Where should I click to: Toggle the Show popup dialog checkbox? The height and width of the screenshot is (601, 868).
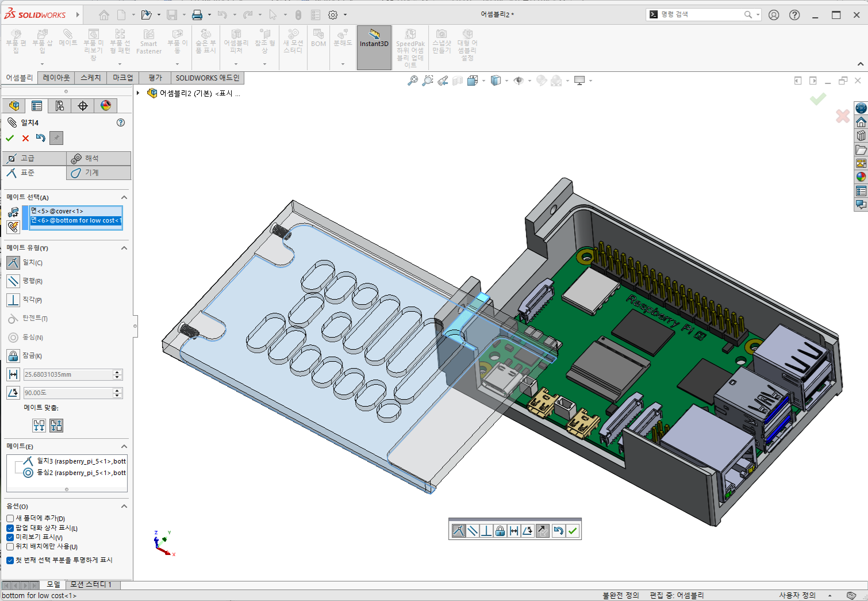pyautogui.click(x=10, y=528)
